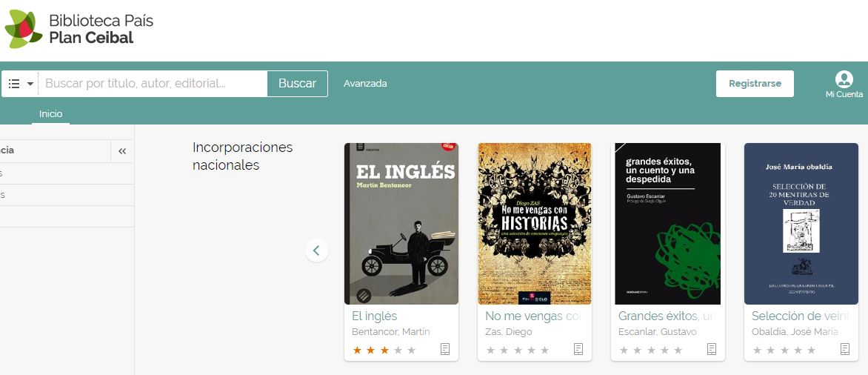The width and height of the screenshot is (868, 375).
Task: Open the search type list dropdown
Action: (x=21, y=84)
